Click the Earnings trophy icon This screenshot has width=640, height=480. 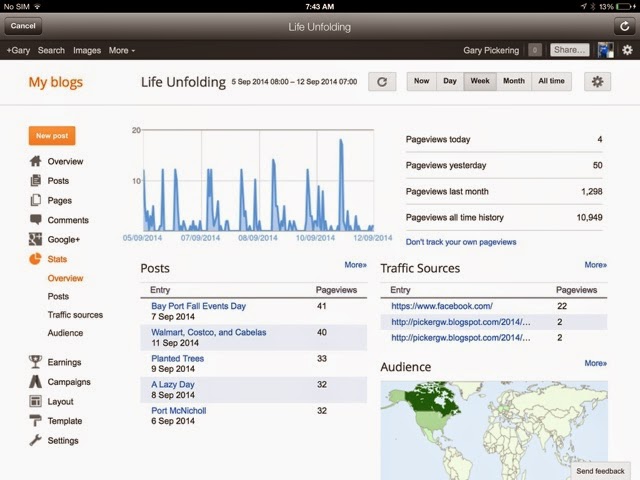click(36, 362)
